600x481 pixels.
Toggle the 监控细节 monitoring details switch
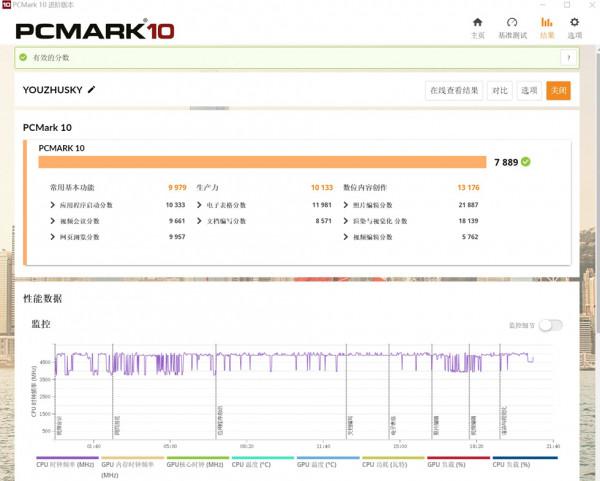[x=551, y=325]
